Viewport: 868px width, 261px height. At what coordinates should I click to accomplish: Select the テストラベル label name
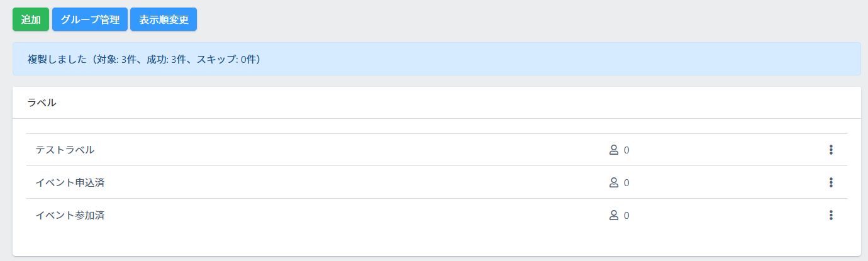click(x=65, y=150)
